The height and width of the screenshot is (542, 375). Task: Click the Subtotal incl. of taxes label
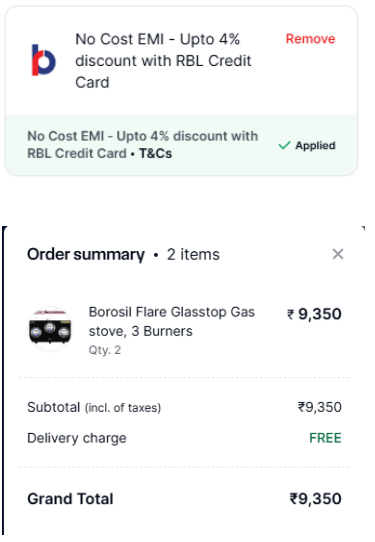pos(94,408)
